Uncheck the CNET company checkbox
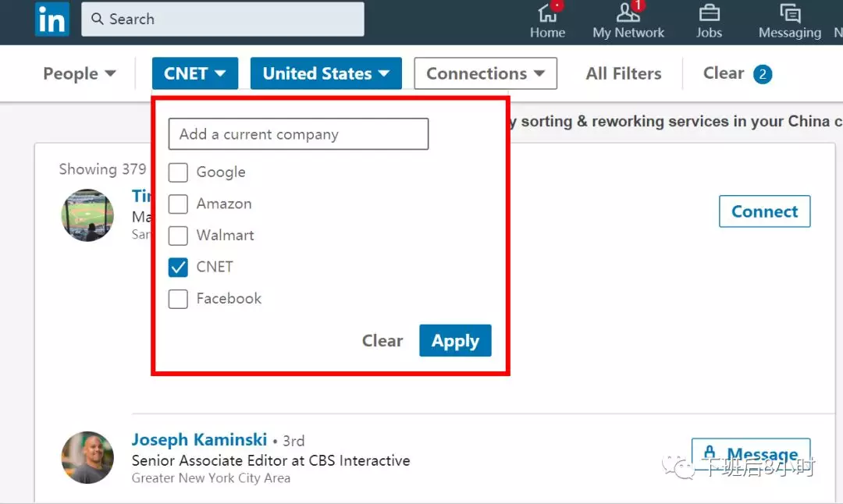The width and height of the screenshot is (843, 504). 178,267
